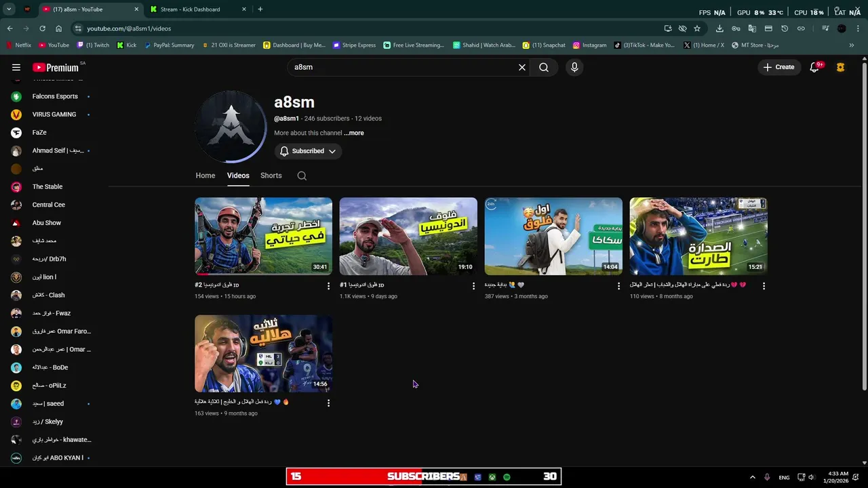The height and width of the screenshot is (488, 868).
Task: Open The Stable subscription in sidebar
Action: (51, 186)
